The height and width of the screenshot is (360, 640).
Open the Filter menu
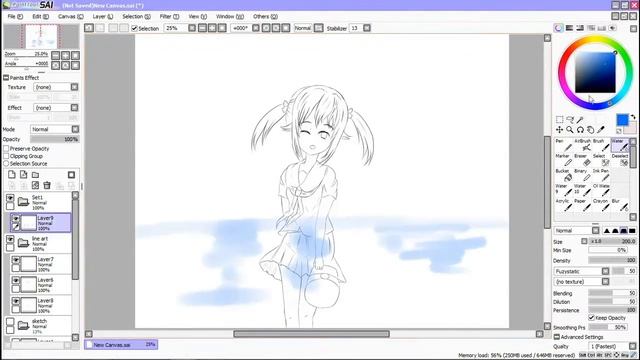pyautogui.click(x=169, y=16)
